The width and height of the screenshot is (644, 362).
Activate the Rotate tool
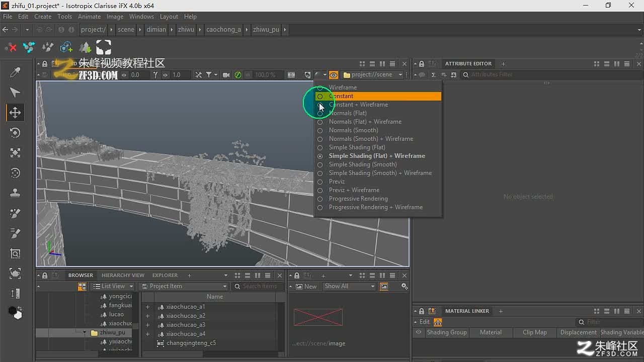point(15,133)
